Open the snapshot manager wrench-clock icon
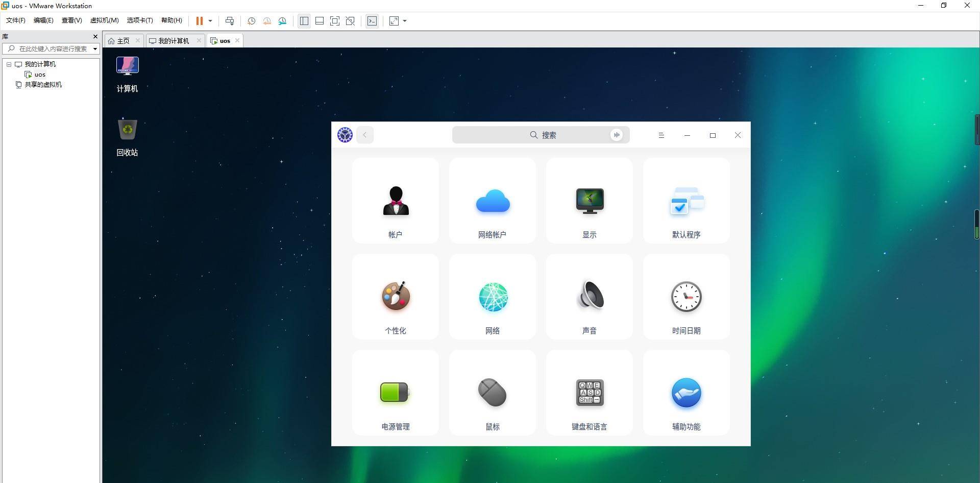Viewport: 980px width, 483px height. 282,21
